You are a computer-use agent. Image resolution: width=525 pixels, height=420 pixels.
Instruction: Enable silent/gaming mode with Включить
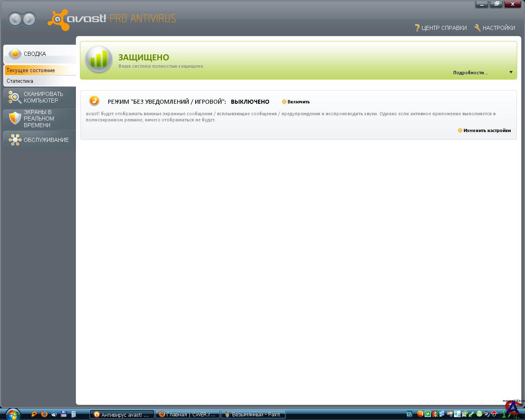click(298, 102)
